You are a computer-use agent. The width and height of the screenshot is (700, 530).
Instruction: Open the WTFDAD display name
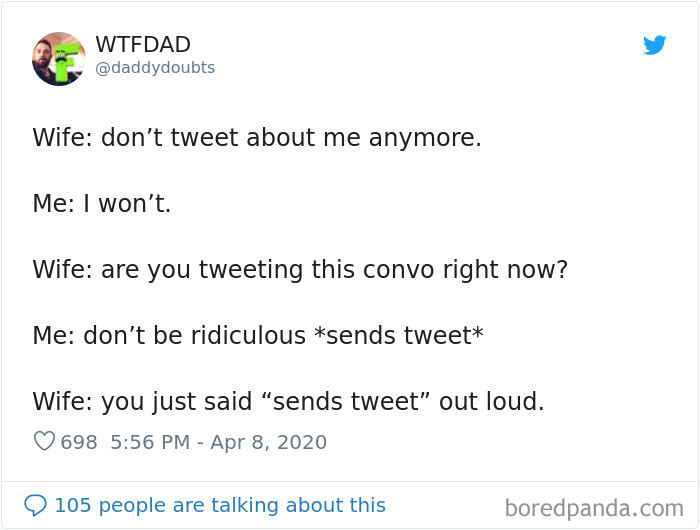pos(143,45)
